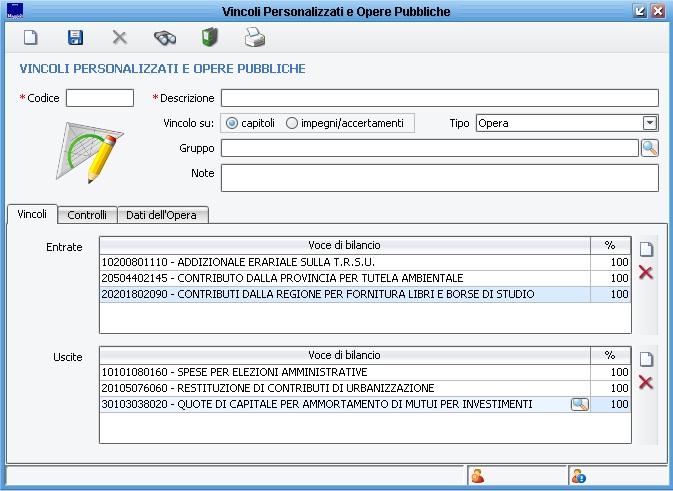Expand the Tipo dropdown
The width and height of the screenshot is (673, 491).
[x=650, y=123]
